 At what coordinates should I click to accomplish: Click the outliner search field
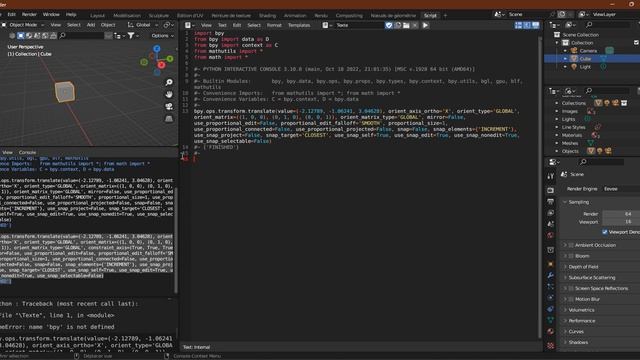coord(608,25)
